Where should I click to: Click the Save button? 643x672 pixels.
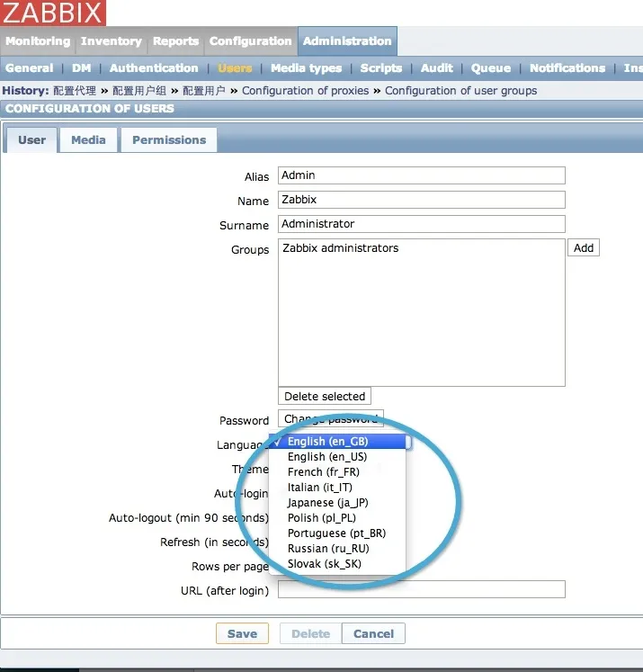tap(243, 633)
